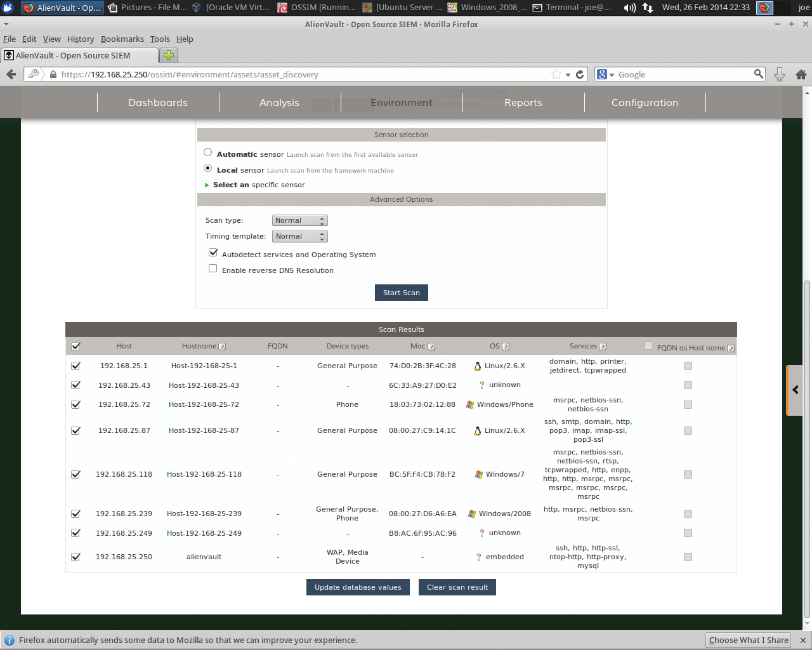The height and width of the screenshot is (650, 812).
Task: Click the browser Back arrow button
Action: point(11,74)
